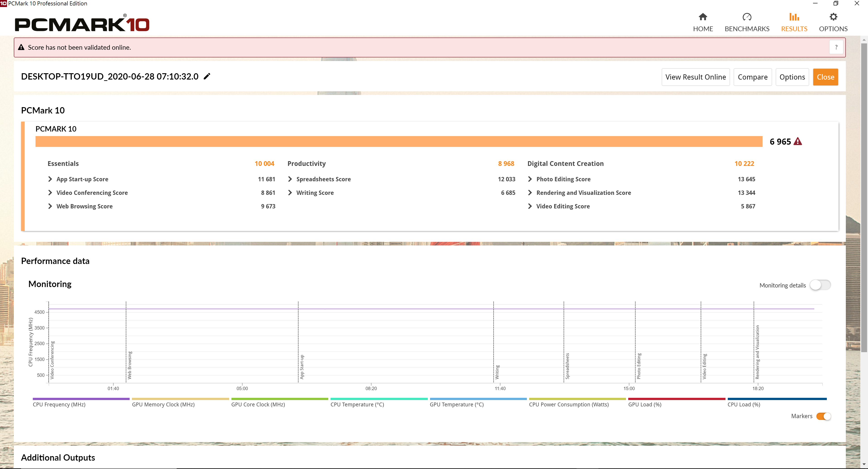Open Benchmarks via its gauge icon
868x469 pixels.
click(x=747, y=17)
